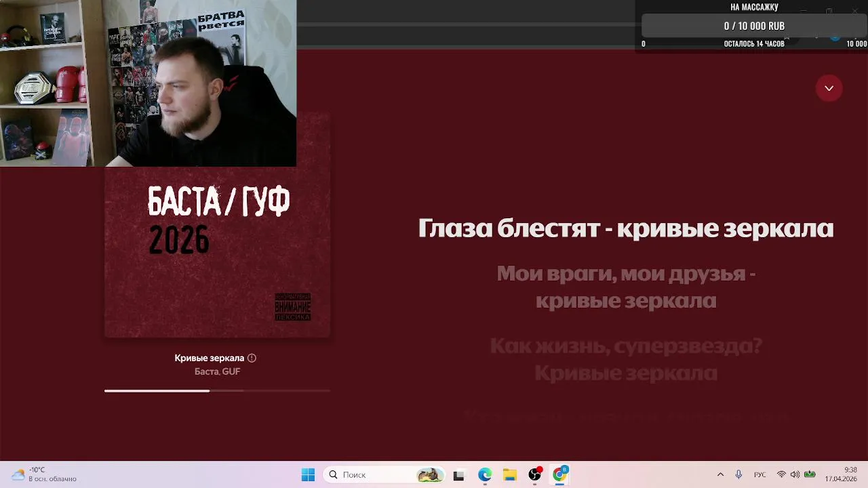The width and height of the screenshot is (868, 488).
Task: Open the volume control in the tray
Action: click(x=795, y=474)
